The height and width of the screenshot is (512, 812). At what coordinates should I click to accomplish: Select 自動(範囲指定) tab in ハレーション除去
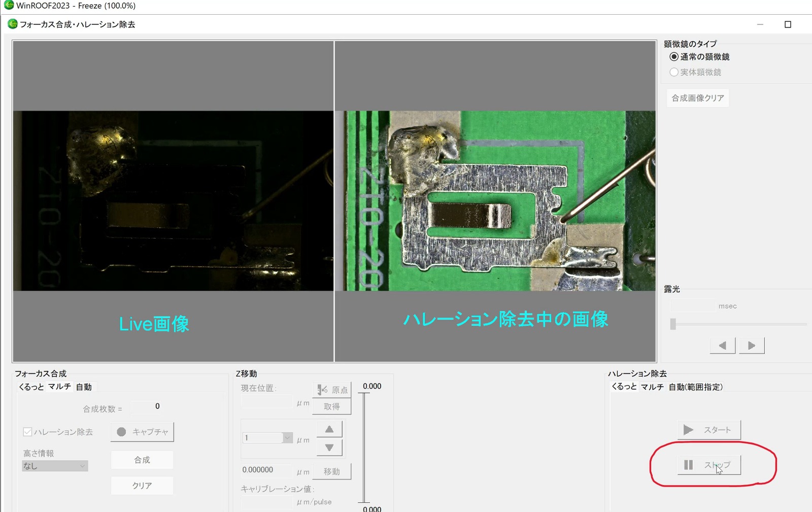point(695,387)
